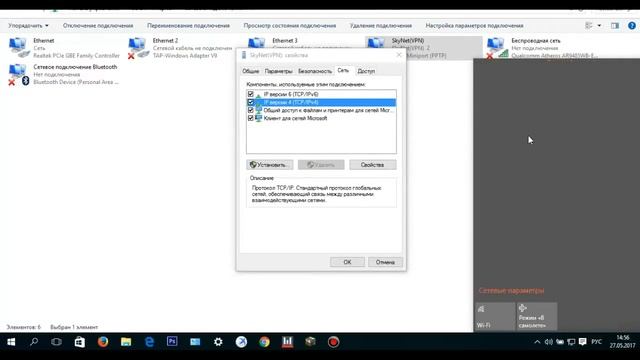Click Переименование подключения in the toolbar
The width and height of the screenshot is (640, 360).
[188, 25]
